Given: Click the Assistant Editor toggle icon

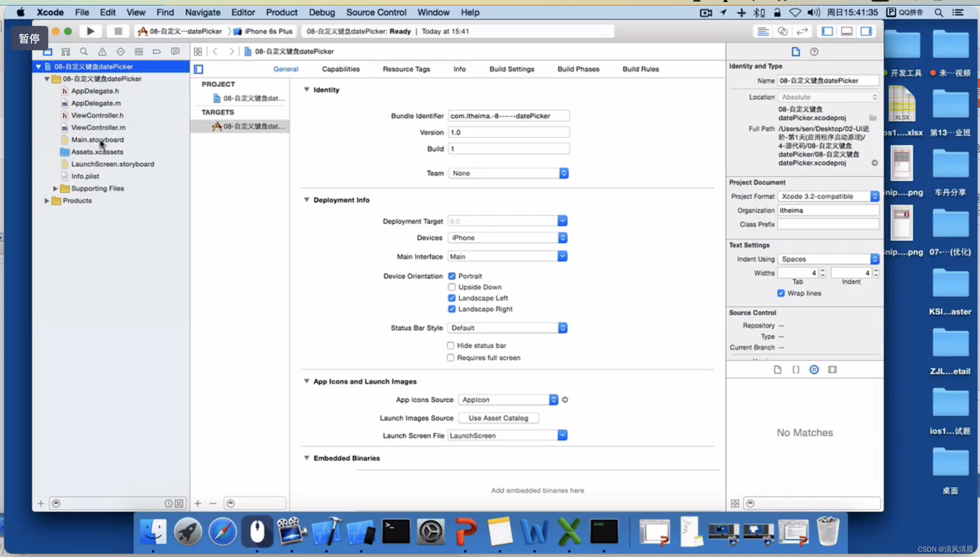Looking at the screenshot, I should click(x=782, y=31).
